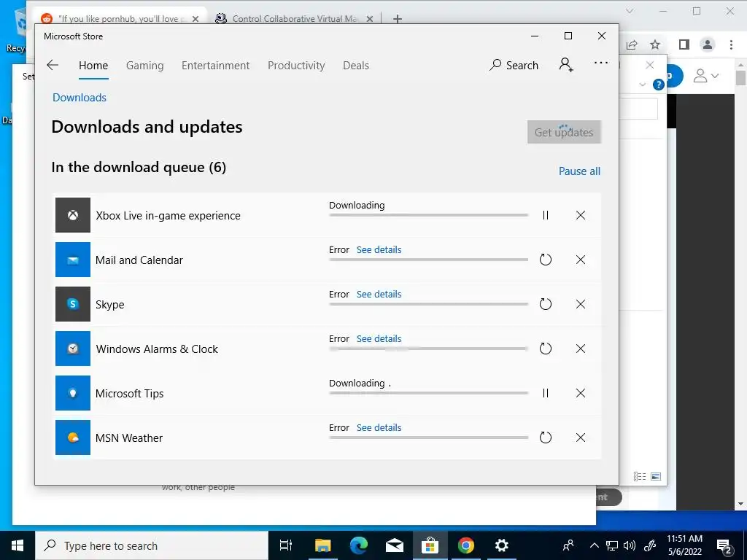Retry the Windows Alarms & Clock download
Screen dimensions: 747x560
[546, 349]
